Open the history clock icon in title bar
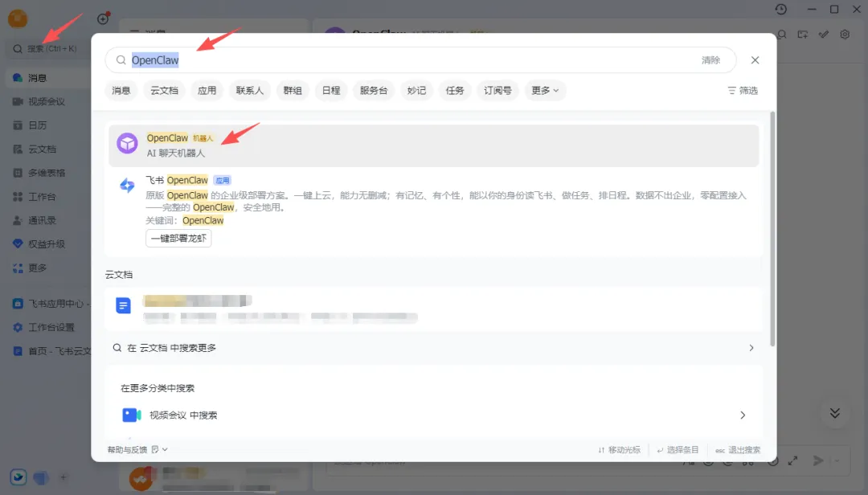 click(781, 10)
